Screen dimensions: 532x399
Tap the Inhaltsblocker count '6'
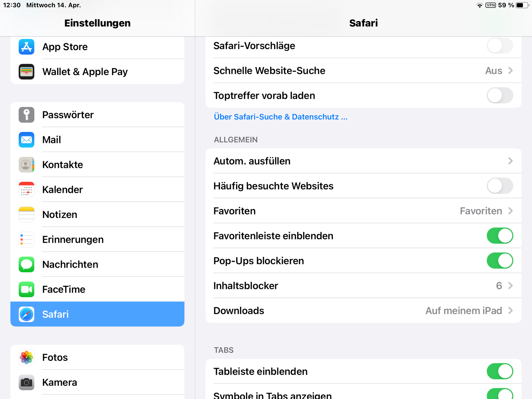pos(499,286)
